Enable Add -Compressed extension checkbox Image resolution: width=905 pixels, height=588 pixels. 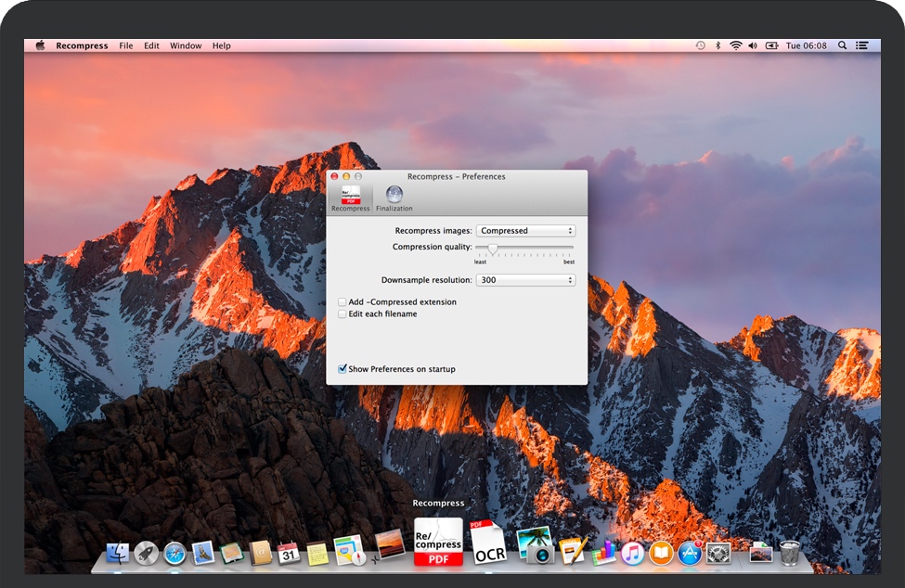343,302
